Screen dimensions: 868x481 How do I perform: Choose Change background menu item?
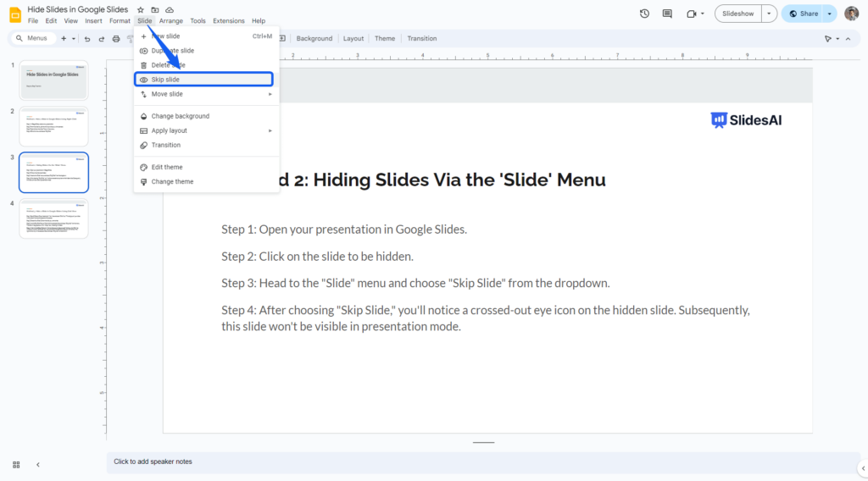click(206, 116)
